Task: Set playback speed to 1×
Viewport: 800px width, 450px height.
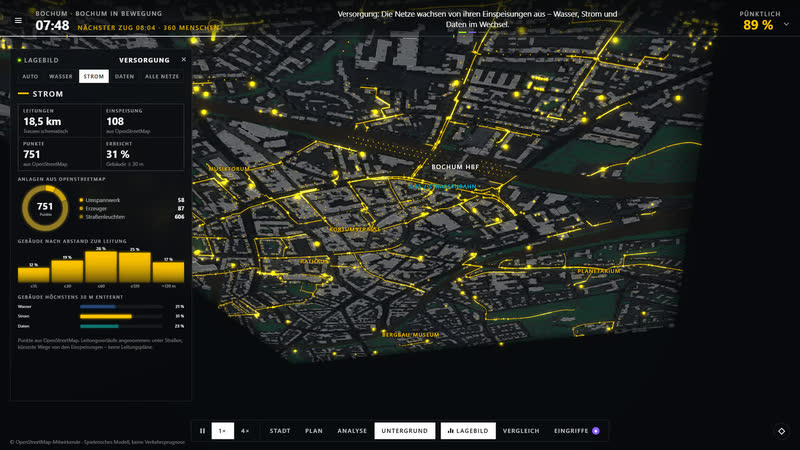Action: pos(222,431)
